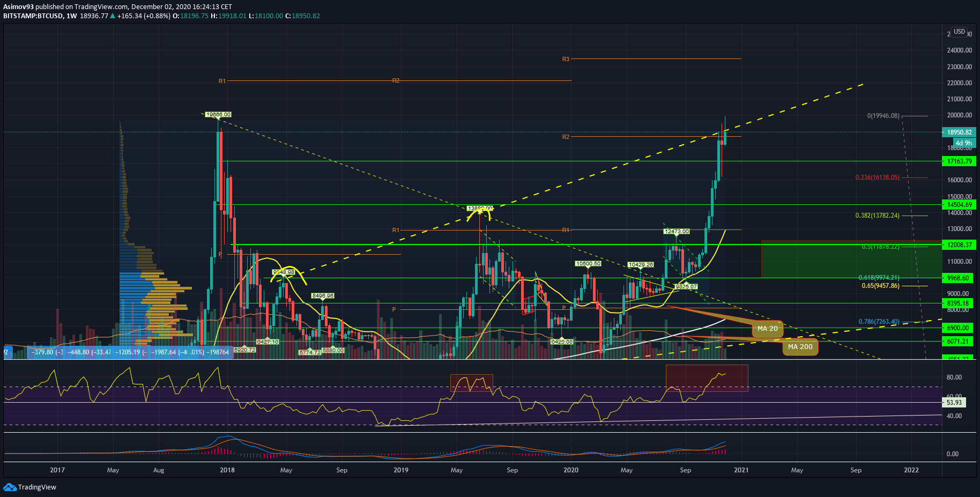Click the current price tag 18950.82

click(x=959, y=132)
